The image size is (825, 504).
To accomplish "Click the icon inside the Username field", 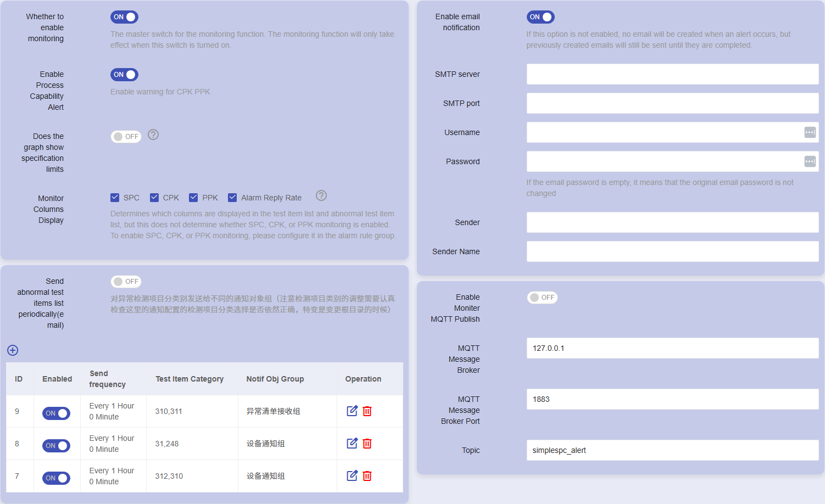I will tap(810, 132).
